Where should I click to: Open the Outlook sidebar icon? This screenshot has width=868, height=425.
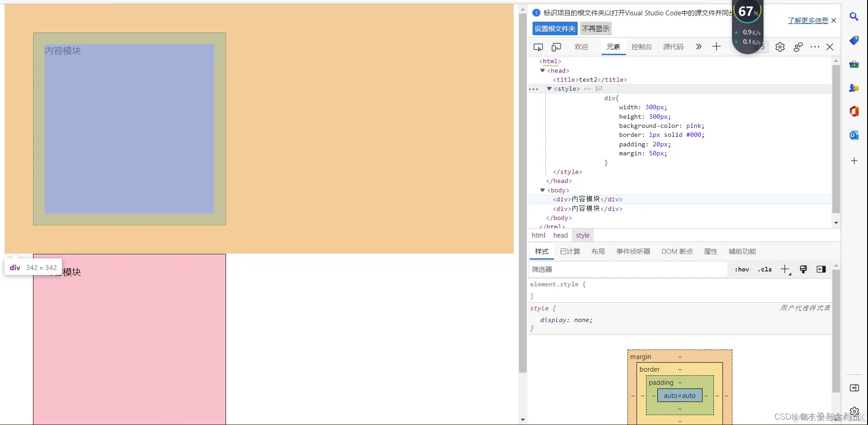[854, 135]
